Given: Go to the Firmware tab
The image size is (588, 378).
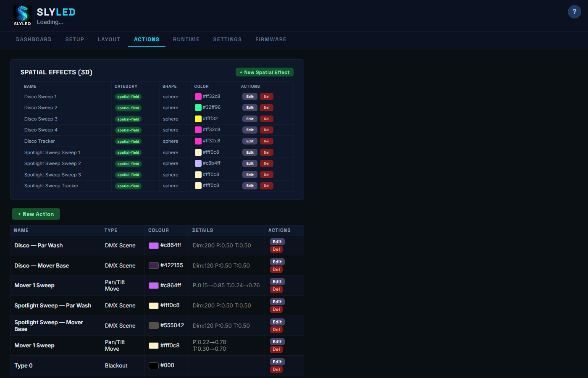Looking at the screenshot, I should point(270,39).
